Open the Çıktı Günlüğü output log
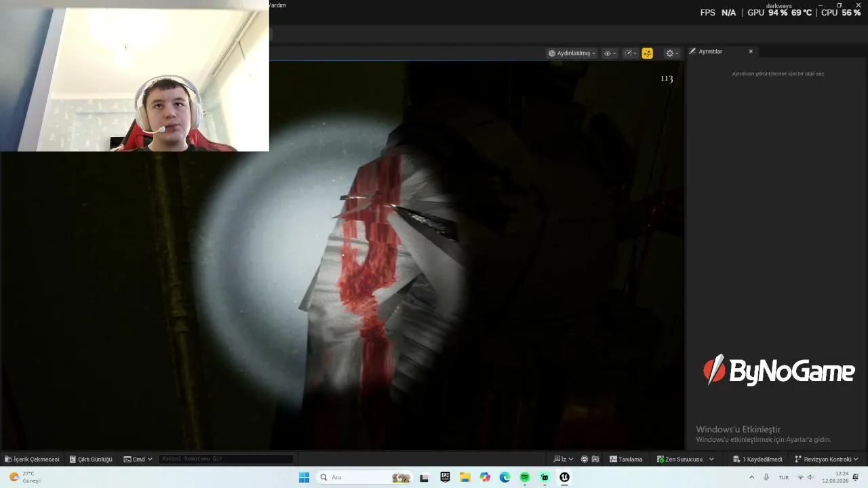This screenshot has height=488, width=868. point(91,459)
